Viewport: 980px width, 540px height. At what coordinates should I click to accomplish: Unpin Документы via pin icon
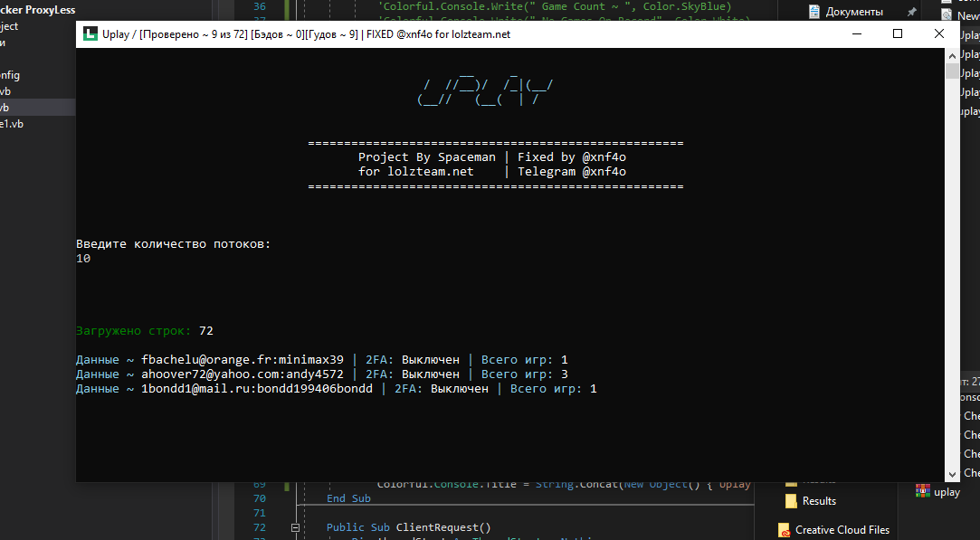(912, 12)
